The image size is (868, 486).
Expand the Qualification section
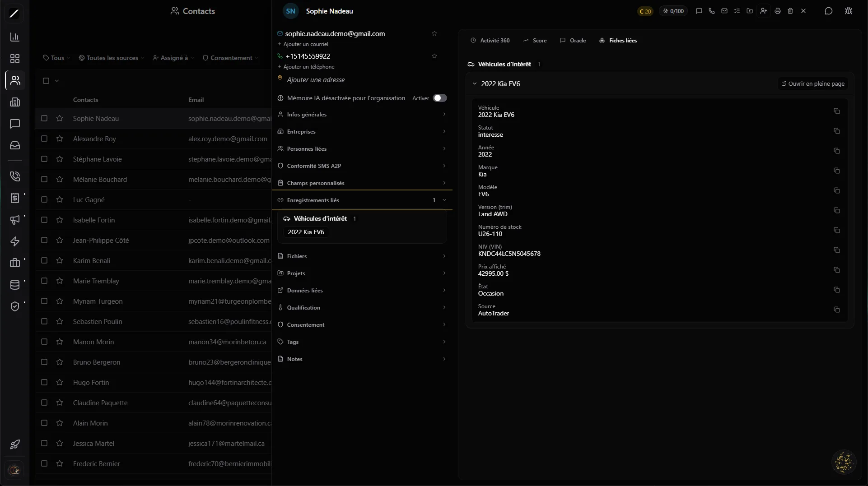coord(362,308)
